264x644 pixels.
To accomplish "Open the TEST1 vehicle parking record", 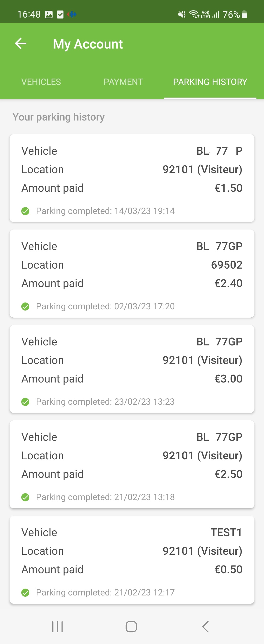I will coord(132,560).
